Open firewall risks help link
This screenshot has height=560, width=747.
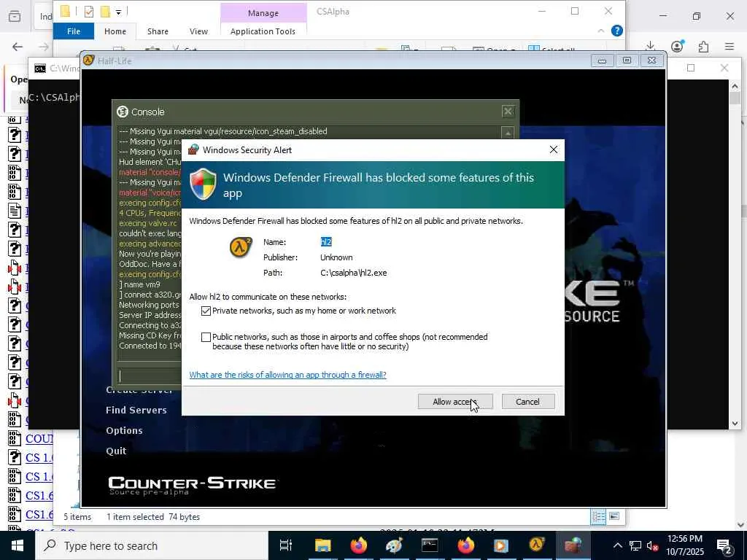click(287, 375)
